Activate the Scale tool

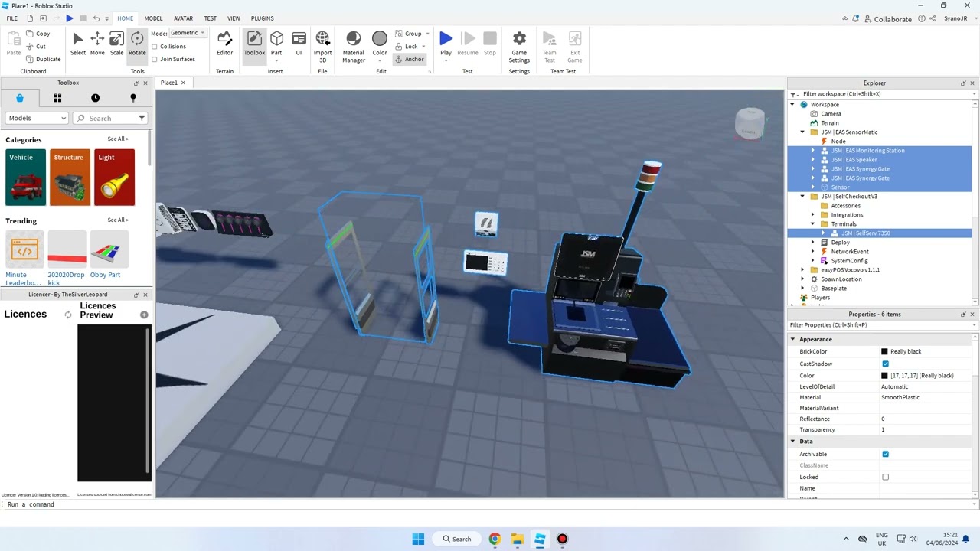116,44
